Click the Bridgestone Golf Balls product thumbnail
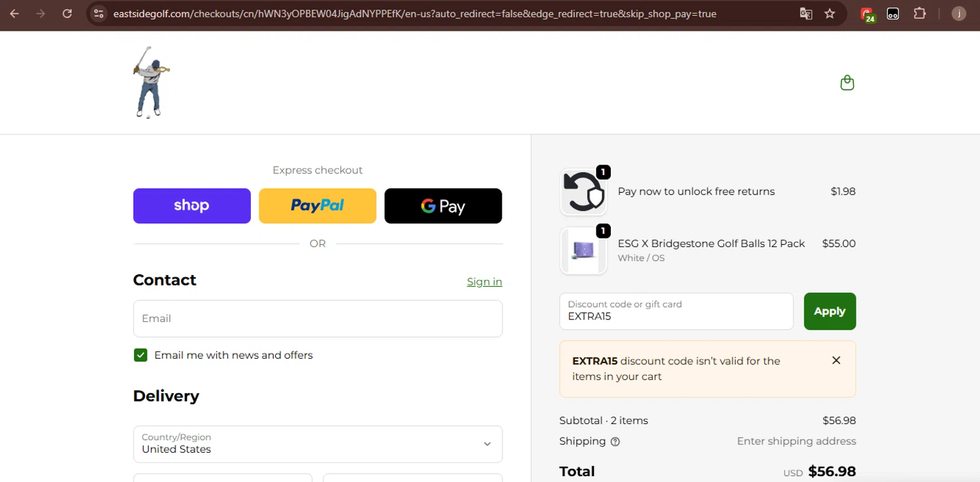This screenshot has width=980, height=482. click(583, 251)
